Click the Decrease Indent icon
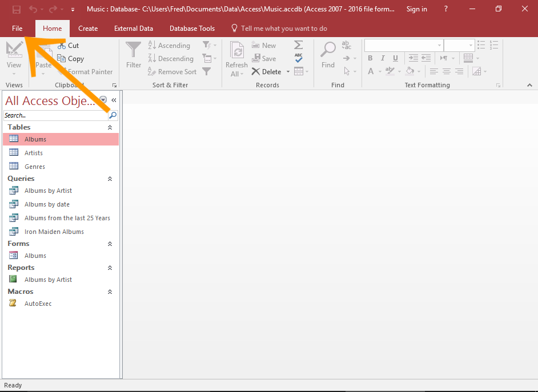This screenshot has width=538, height=392. pos(426,58)
